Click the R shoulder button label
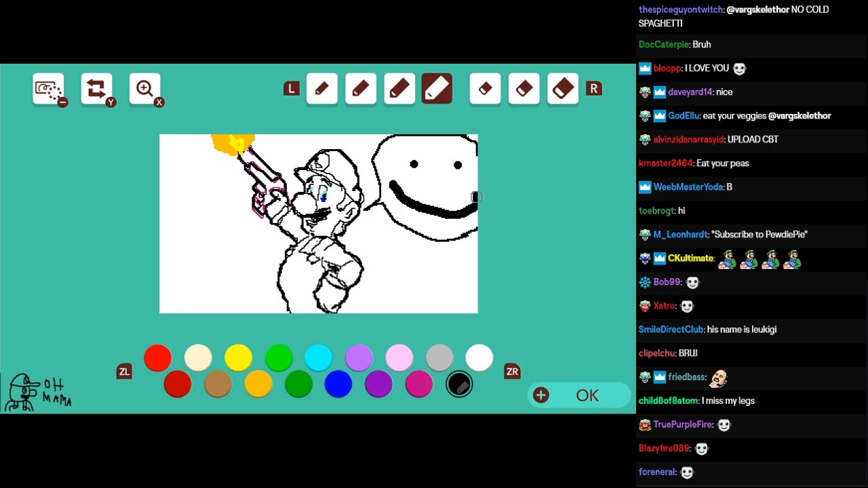The width and height of the screenshot is (868, 488). 594,89
